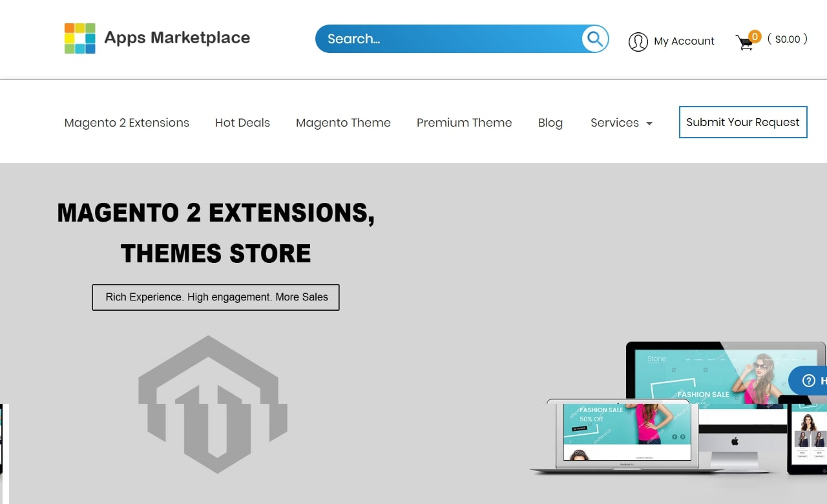
Task: Open the My Account user icon
Action: pos(638,41)
